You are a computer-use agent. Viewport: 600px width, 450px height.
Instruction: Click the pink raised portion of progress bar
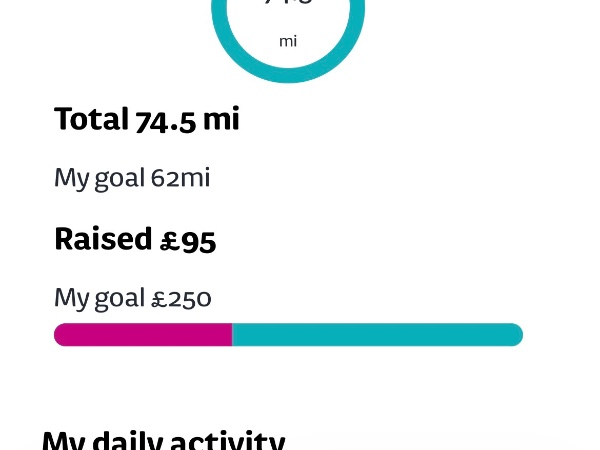pos(143,335)
